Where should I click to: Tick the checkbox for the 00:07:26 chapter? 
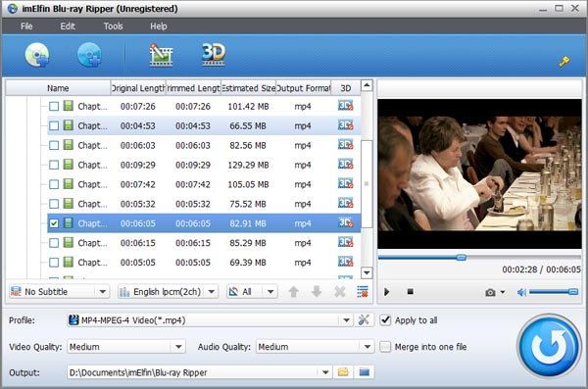click(54, 106)
